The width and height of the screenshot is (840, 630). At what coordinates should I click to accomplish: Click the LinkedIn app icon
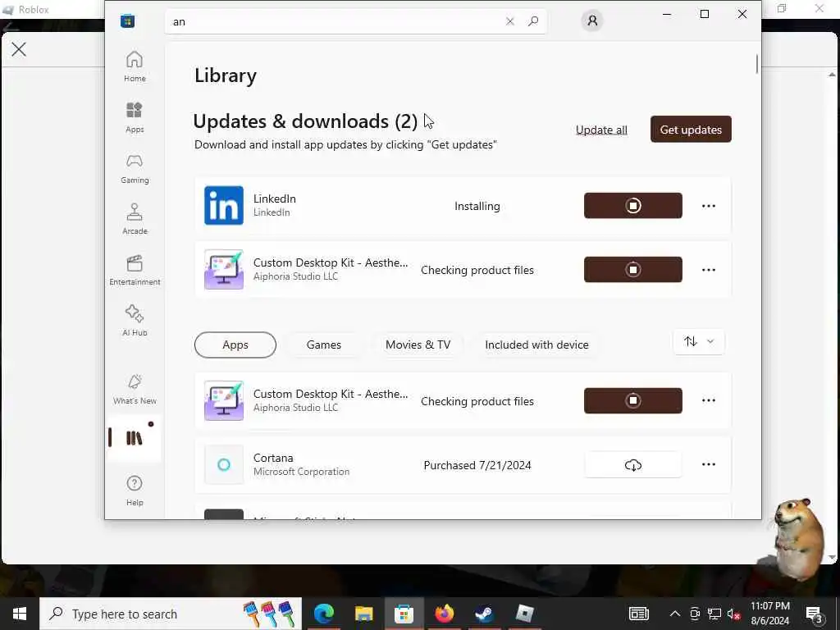pos(224,206)
